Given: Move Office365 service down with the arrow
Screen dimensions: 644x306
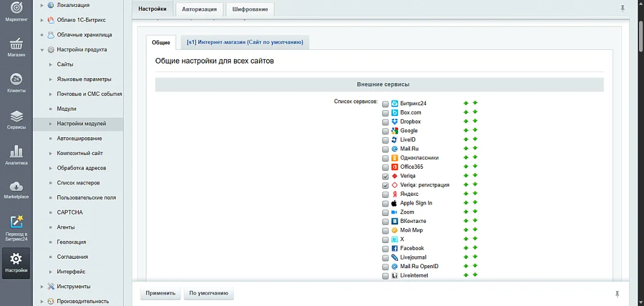Looking at the screenshot, I should [x=475, y=167].
